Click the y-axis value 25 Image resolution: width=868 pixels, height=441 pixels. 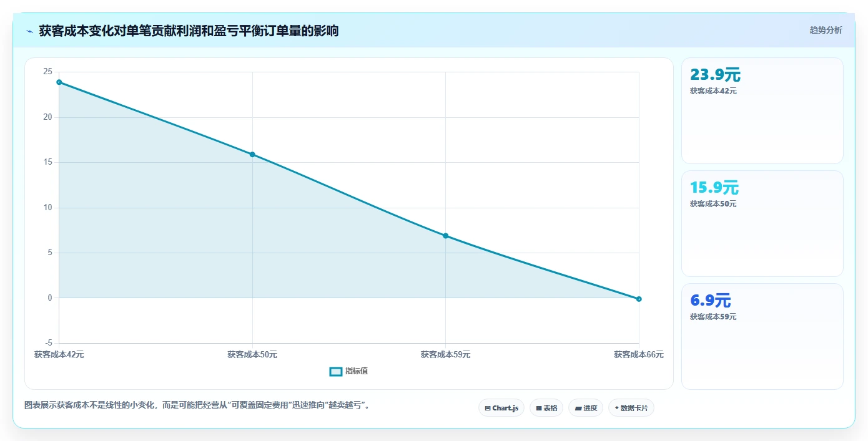pos(47,72)
